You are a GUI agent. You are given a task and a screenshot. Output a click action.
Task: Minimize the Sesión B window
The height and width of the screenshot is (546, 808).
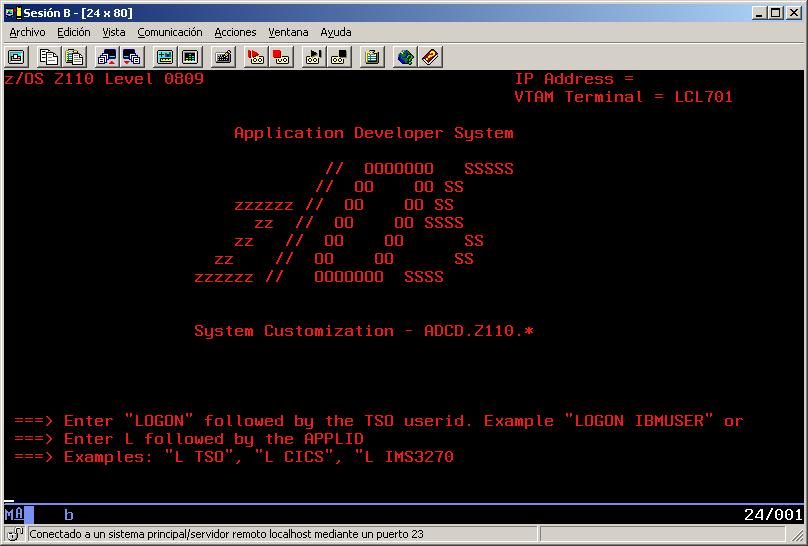[759, 13]
